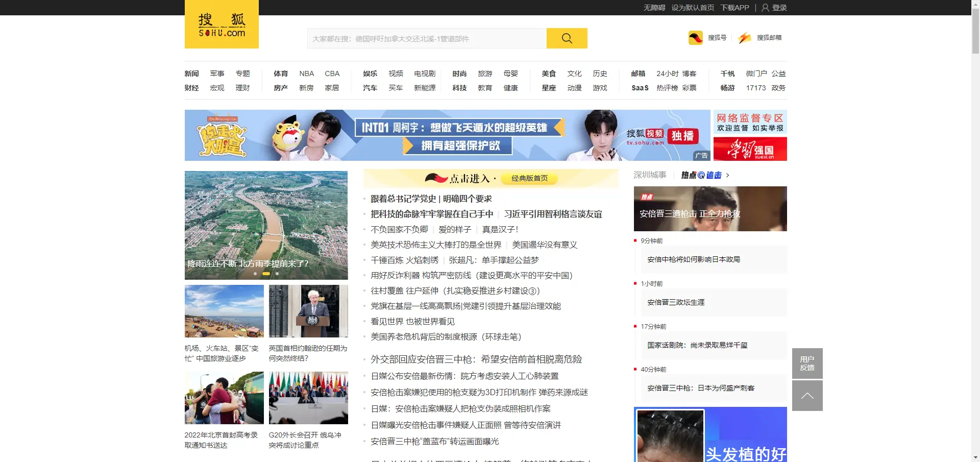Click the 登录 person icon

pos(765,7)
